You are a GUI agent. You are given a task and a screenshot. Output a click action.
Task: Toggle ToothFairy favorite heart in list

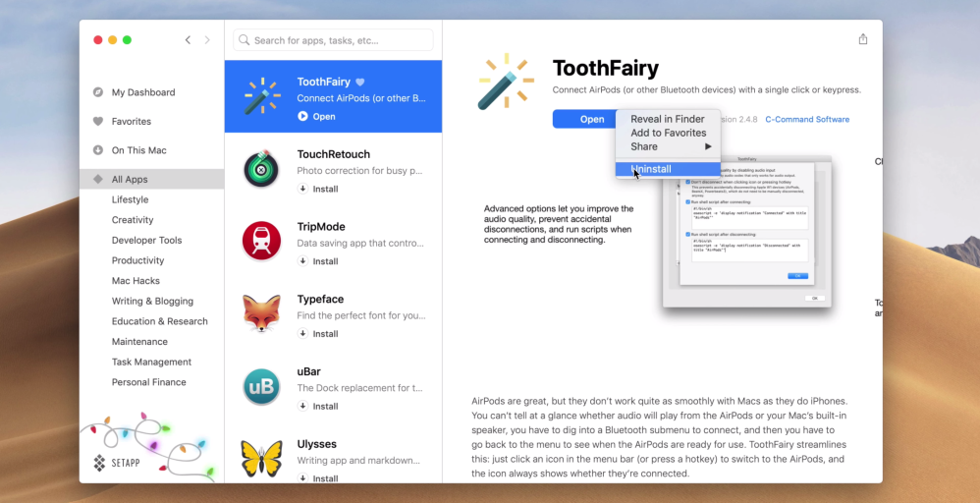click(x=360, y=83)
